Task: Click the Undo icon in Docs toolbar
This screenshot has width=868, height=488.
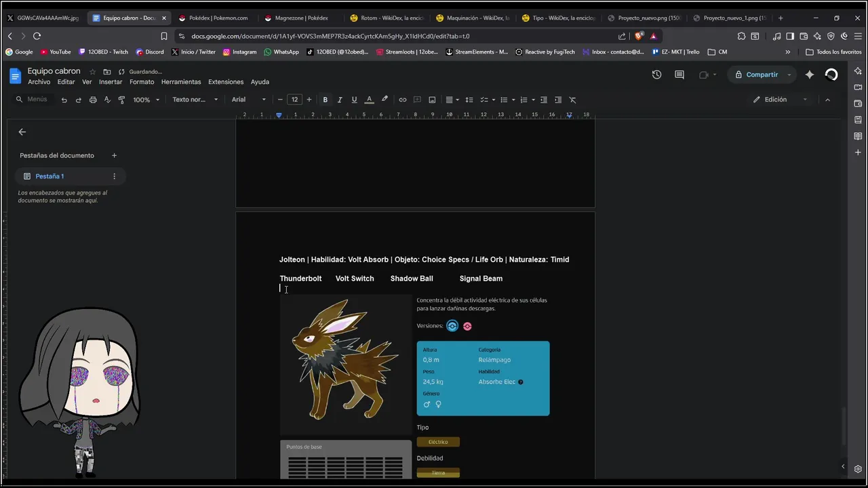Action: coord(64,100)
